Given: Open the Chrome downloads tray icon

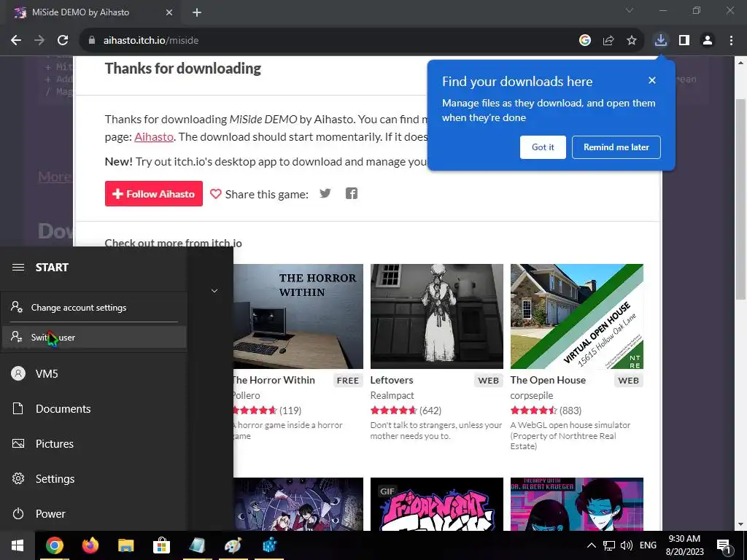Looking at the screenshot, I should tap(660, 41).
